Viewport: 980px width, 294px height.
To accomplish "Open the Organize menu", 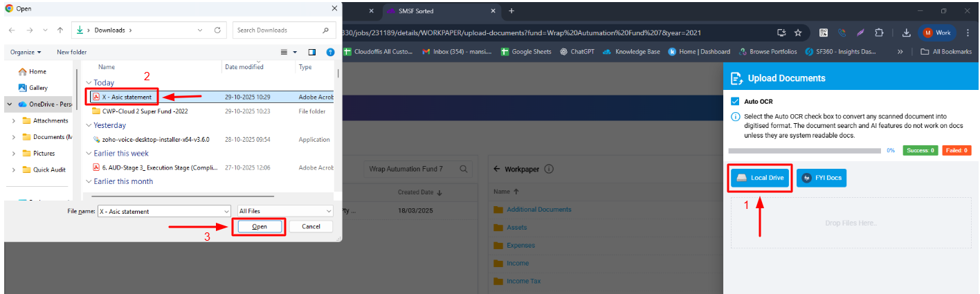I will [26, 52].
